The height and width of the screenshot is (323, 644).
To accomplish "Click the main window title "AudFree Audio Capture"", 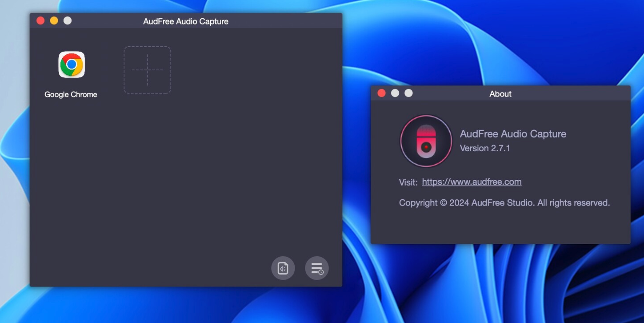I will click(186, 21).
